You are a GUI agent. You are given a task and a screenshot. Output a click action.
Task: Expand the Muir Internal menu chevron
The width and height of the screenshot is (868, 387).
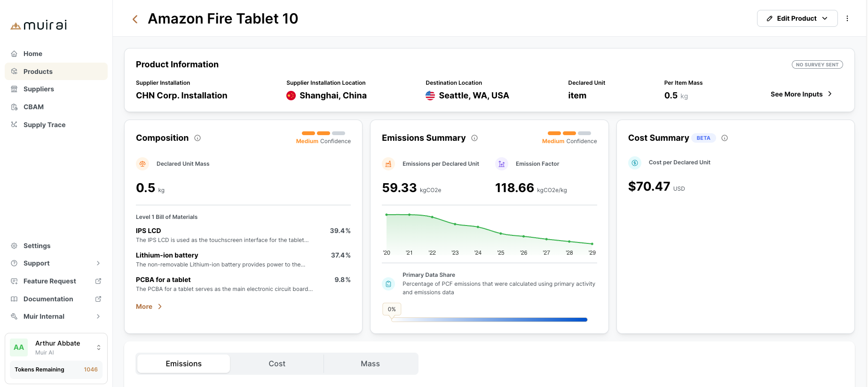click(98, 316)
